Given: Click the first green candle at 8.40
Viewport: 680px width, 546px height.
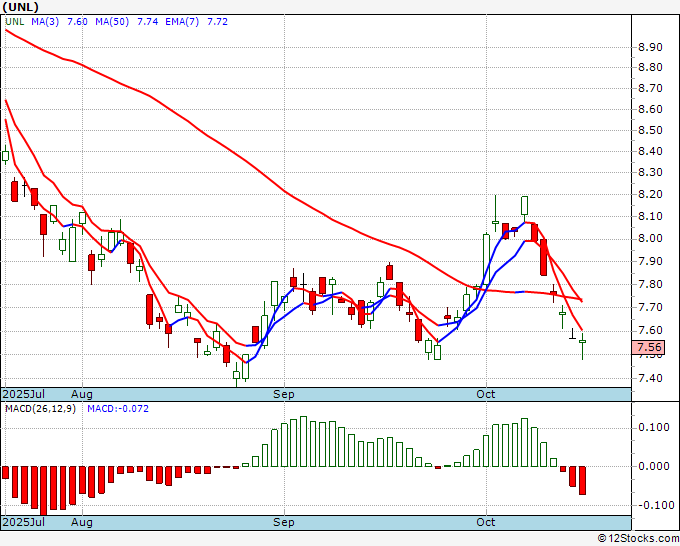Looking at the screenshot, I should [6, 155].
